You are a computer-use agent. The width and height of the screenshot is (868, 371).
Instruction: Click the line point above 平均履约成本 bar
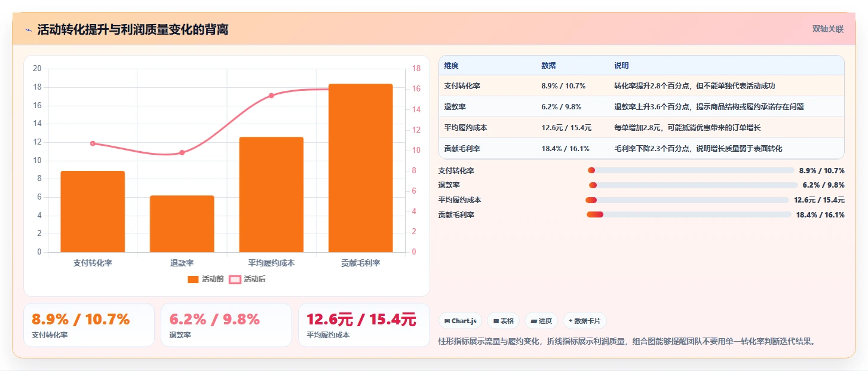pos(271,96)
